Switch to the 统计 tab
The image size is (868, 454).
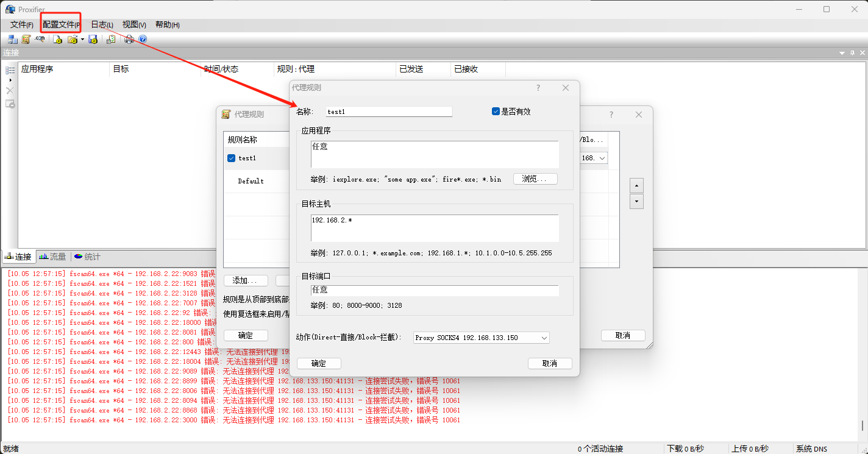click(x=87, y=257)
